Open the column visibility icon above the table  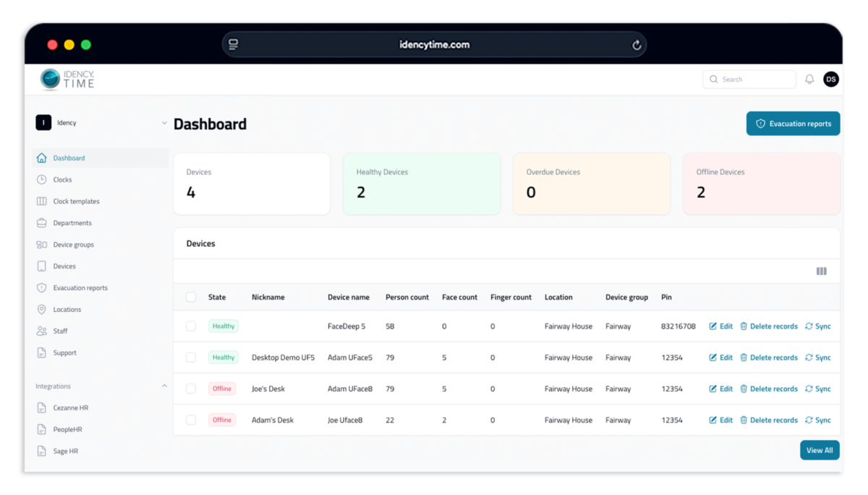click(x=821, y=271)
